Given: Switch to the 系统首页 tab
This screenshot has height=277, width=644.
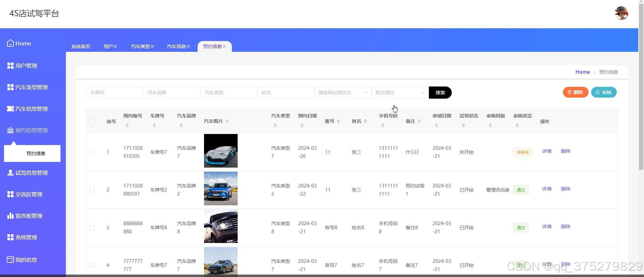Looking at the screenshot, I should (x=81, y=46).
